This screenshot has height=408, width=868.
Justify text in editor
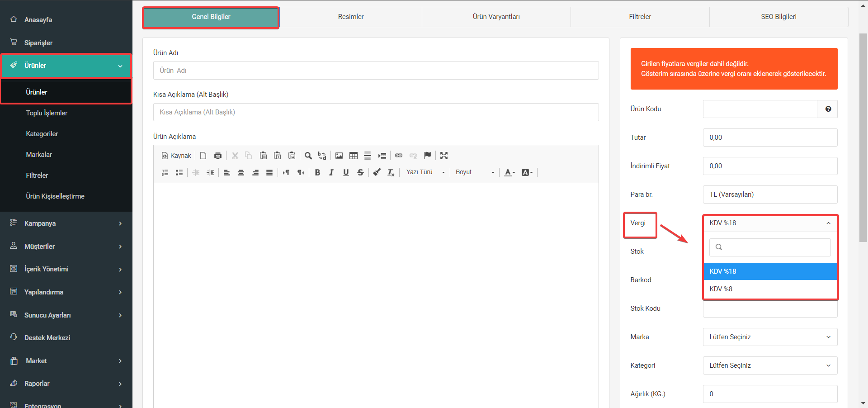pyautogui.click(x=269, y=172)
